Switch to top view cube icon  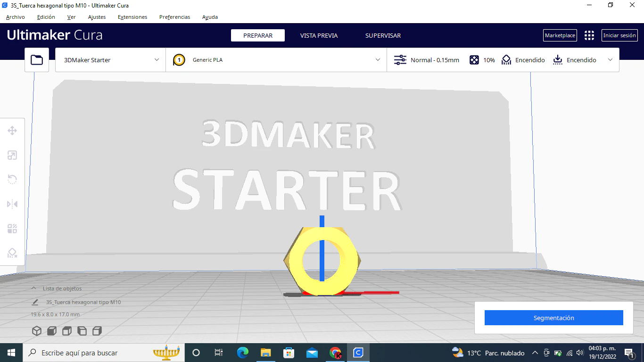[x=67, y=331]
